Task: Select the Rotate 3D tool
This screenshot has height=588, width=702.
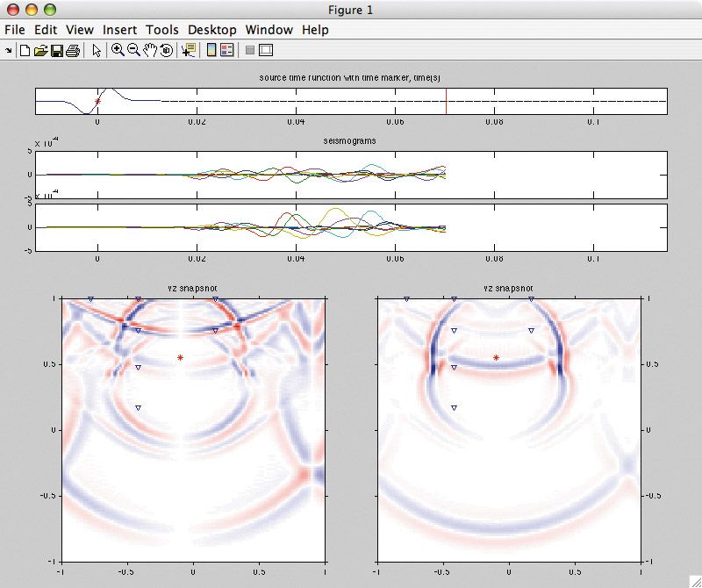Action: click(x=165, y=50)
